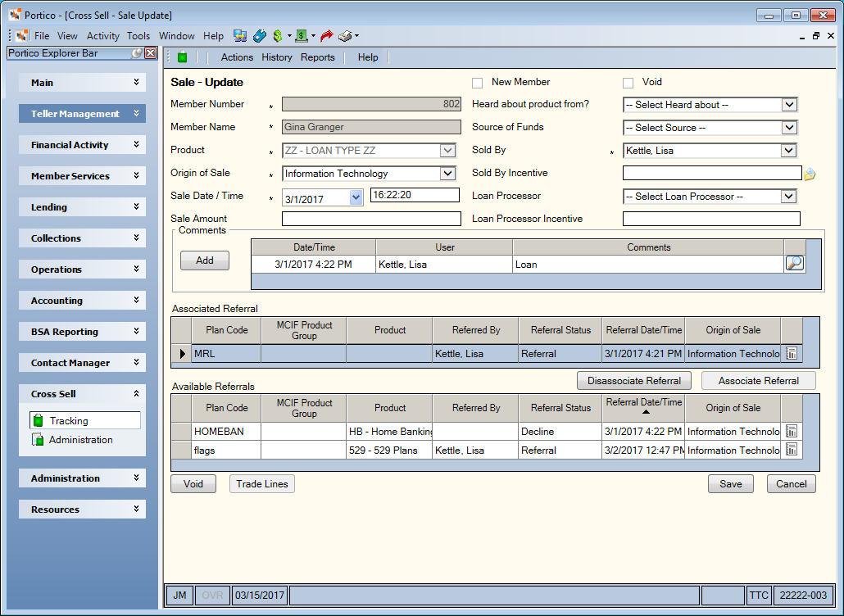Open the Tools menu
Screen dimensions: 844x616
click(x=138, y=36)
